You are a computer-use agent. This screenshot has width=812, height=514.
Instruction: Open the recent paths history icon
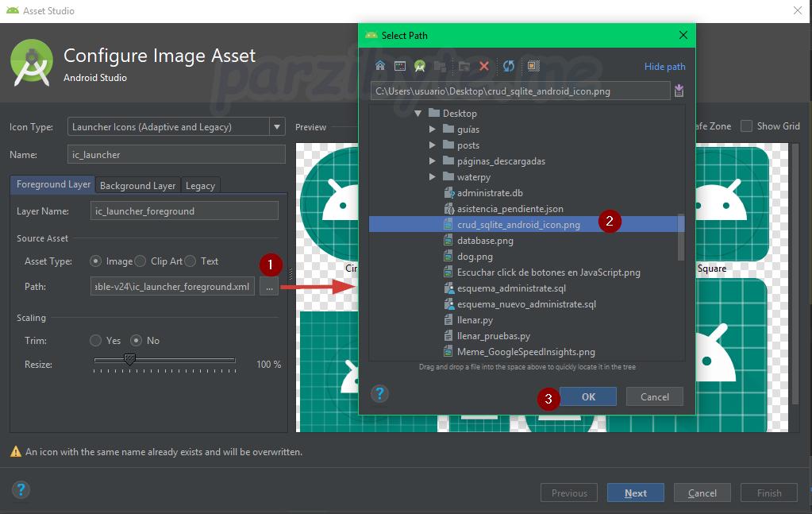[679, 91]
